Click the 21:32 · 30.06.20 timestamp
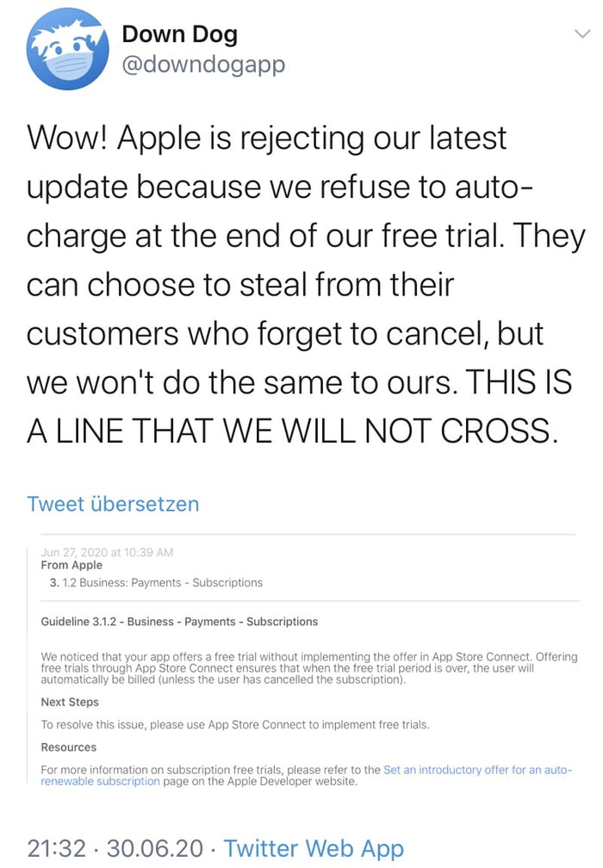This screenshot has height=868, width=603. click(x=117, y=848)
